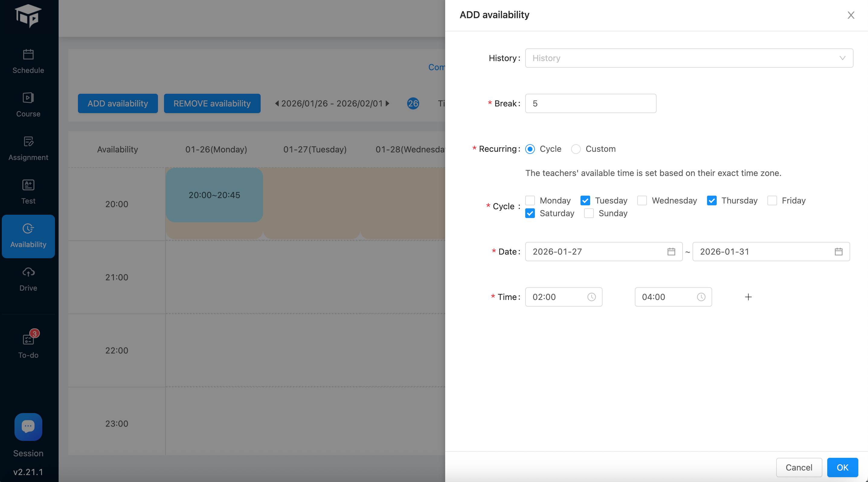The image size is (868, 482).
Task: Click the plus icon to add time
Action: pyautogui.click(x=748, y=297)
